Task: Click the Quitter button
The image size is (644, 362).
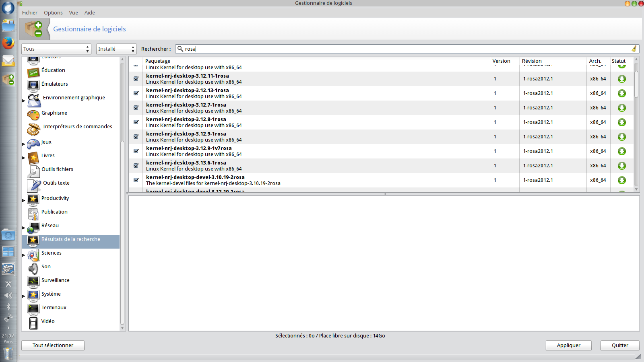Action: (620, 346)
